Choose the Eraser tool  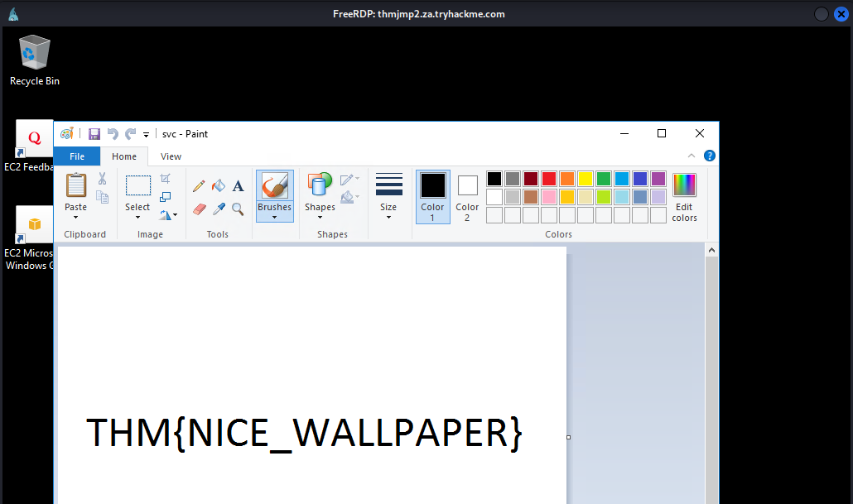point(199,209)
